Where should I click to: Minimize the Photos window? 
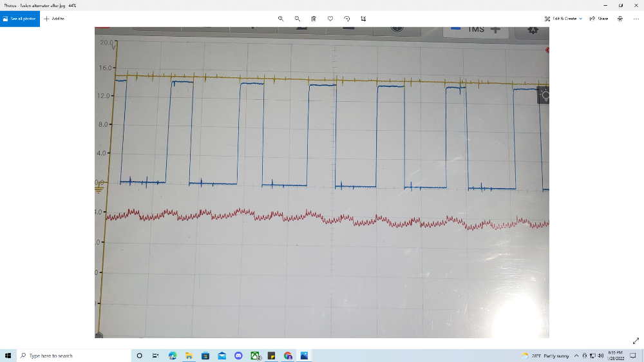(605, 5)
